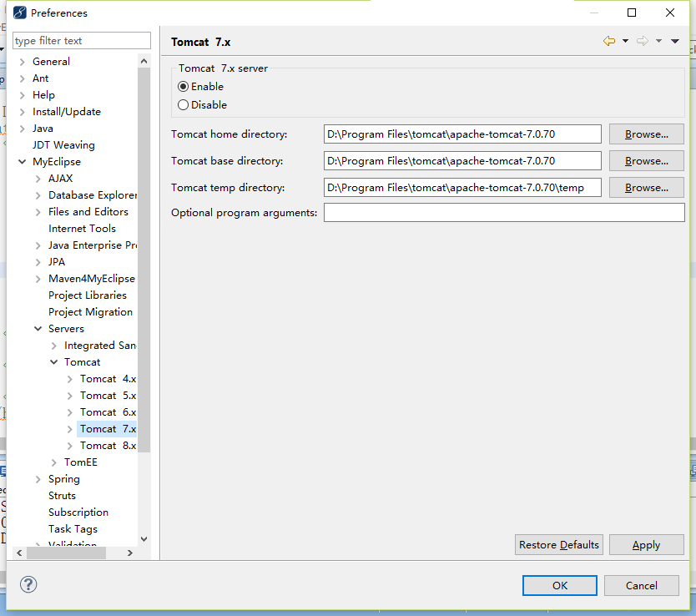Expand the Database Explorer node
Image resolution: width=696 pixels, height=616 pixels.
[38, 195]
